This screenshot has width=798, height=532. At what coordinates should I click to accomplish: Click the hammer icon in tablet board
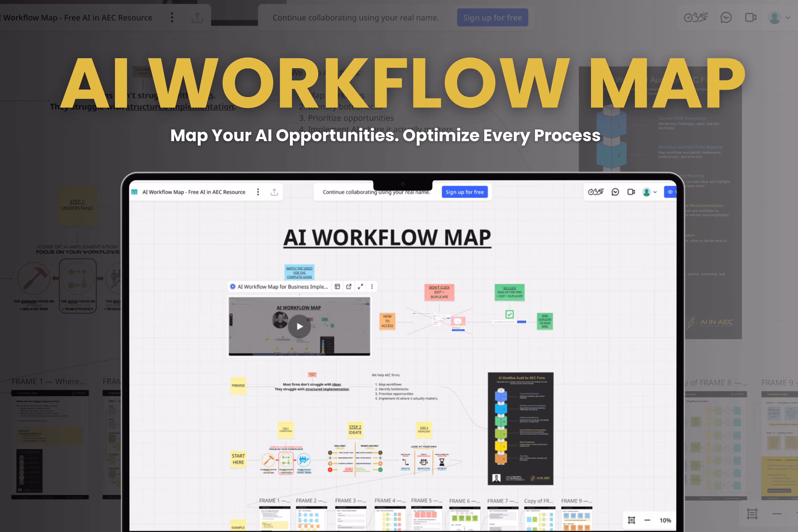(x=268, y=460)
